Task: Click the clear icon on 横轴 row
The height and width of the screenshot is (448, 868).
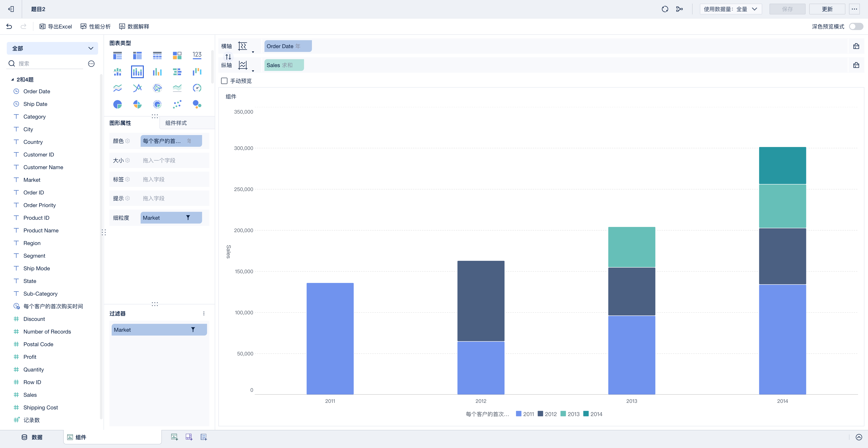Action: pos(856,46)
